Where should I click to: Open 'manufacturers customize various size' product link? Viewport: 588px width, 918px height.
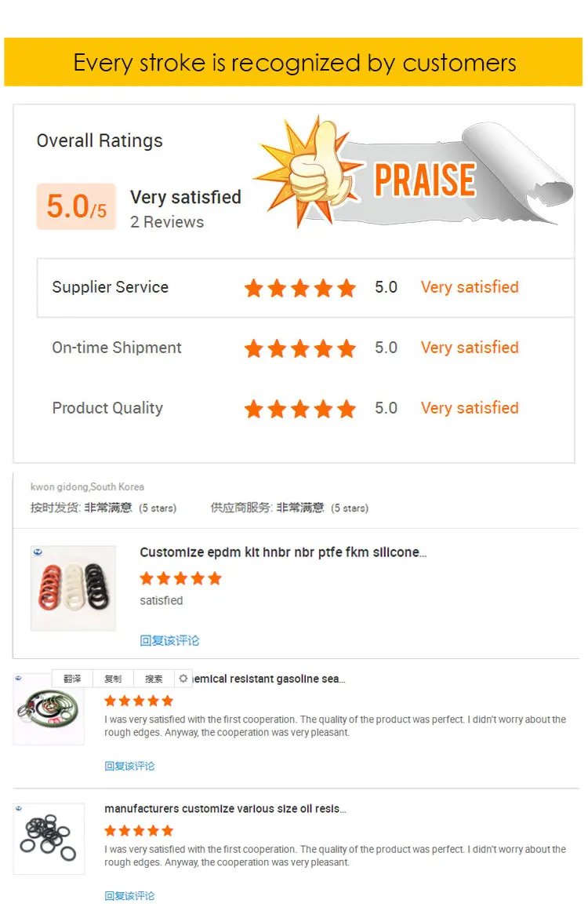pos(225,808)
